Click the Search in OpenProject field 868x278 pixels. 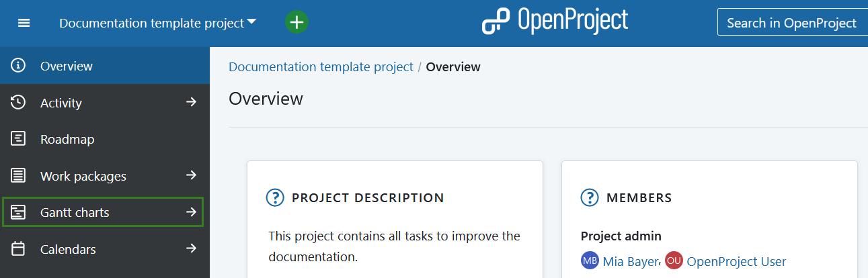pyautogui.click(x=791, y=23)
